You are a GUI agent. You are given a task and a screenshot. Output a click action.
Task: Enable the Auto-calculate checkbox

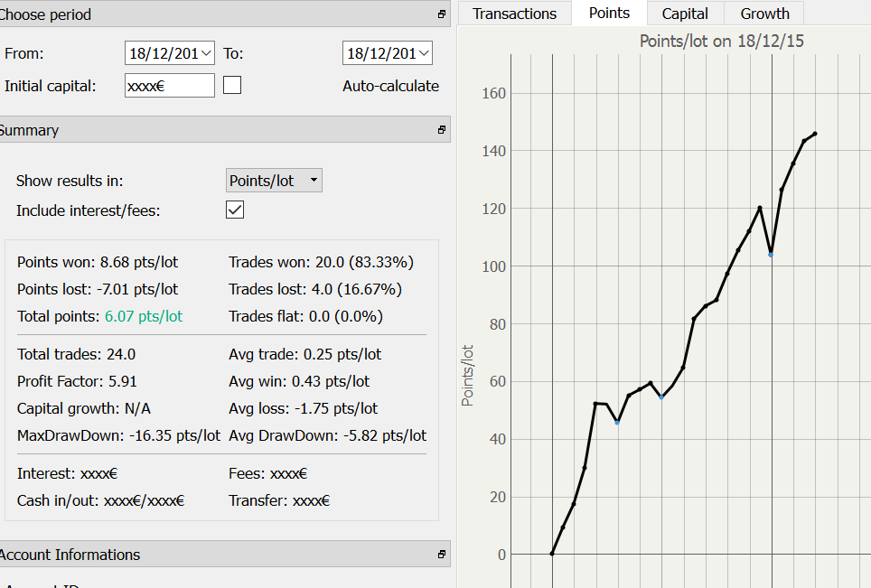click(232, 86)
